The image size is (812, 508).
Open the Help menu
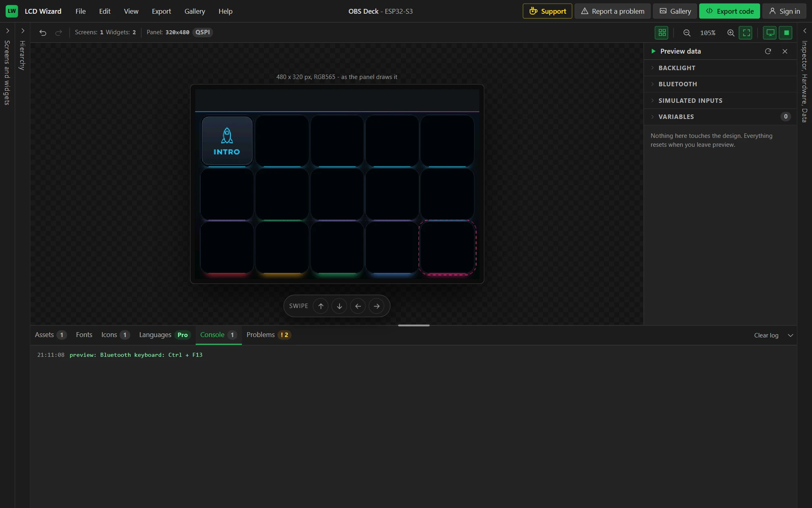point(225,11)
